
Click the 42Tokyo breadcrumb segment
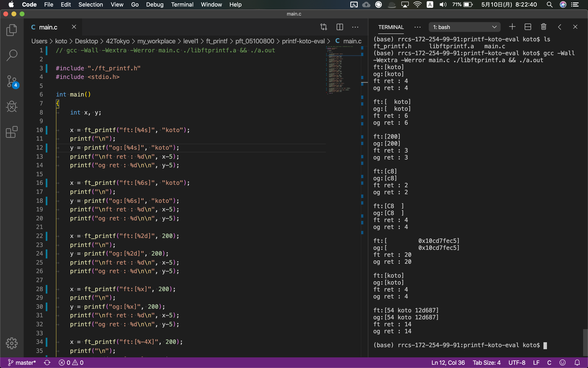tap(118, 41)
